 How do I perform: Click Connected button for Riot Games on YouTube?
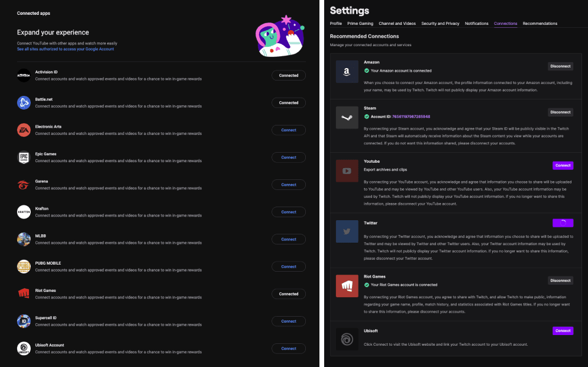tap(288, 294)
